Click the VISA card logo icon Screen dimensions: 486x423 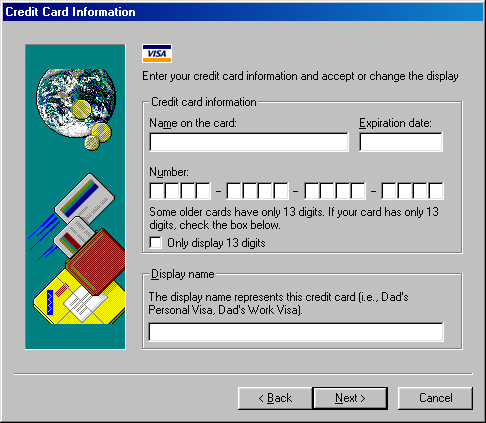point(157,53)
